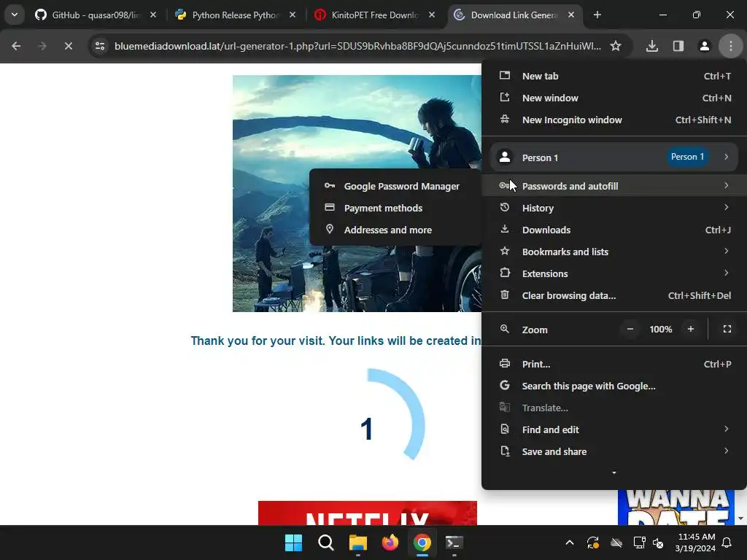The image size is (747, 560).
Task: Open Windows taskbar search
Action: 326,542
